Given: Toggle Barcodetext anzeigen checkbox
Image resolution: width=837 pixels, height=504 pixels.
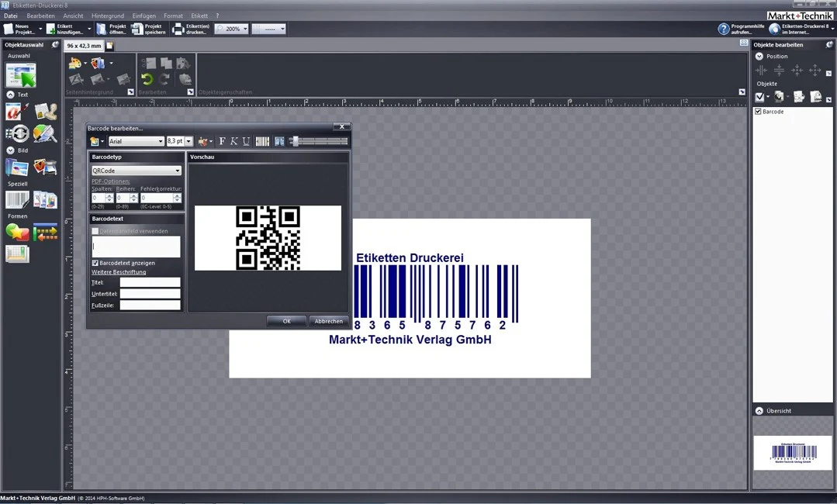Looking at the screenshot, I should pyautogui.click(x=95, y=263).
